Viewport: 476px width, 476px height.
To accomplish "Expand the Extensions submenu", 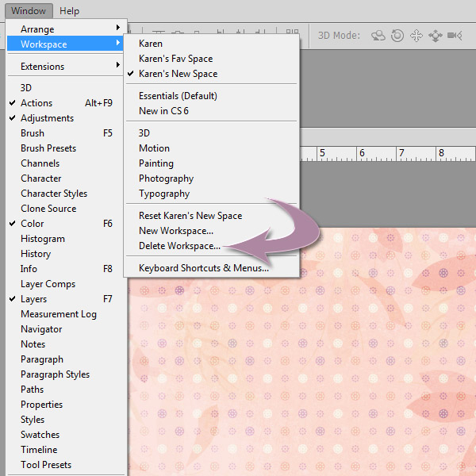I will (64, 66).
